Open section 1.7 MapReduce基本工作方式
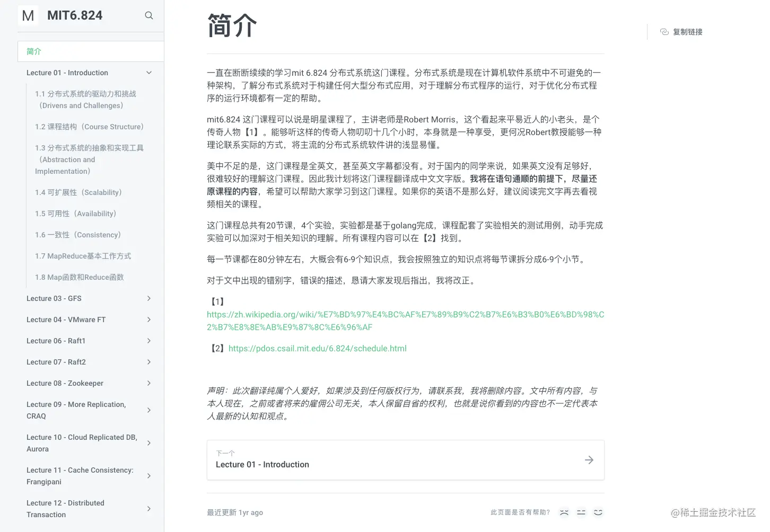The height and width of the screenshot is (532, 770). pos(83,256)
